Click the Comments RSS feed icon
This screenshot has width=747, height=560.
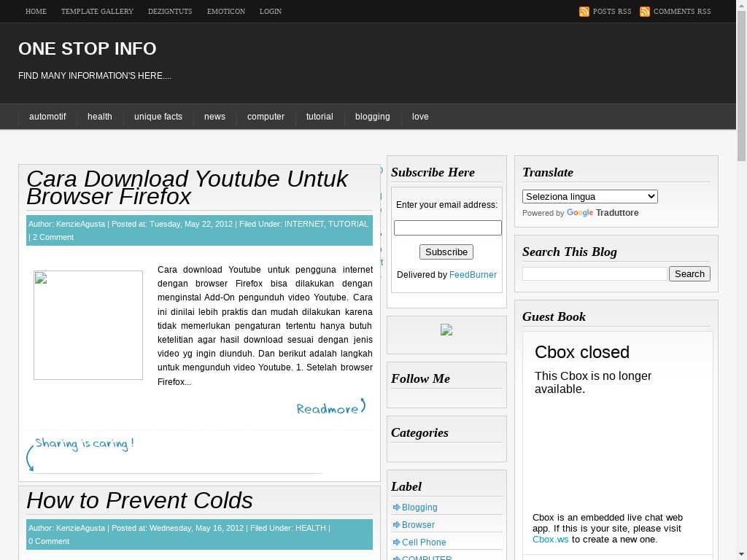(644, 12)
